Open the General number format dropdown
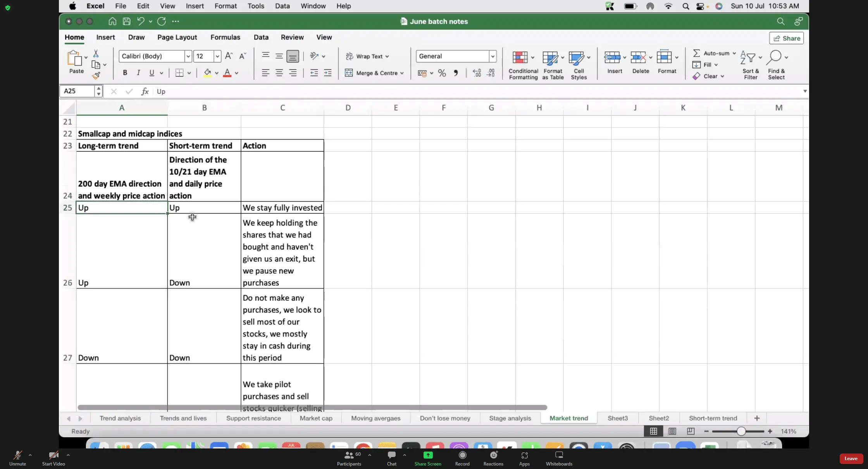The image size is (868, 469). pyautogui.click(x=493, y=56)
